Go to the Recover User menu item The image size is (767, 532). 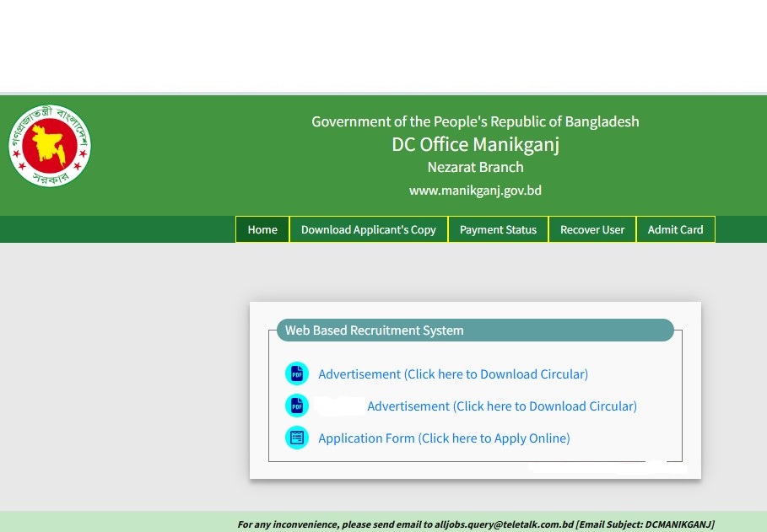click(x=592, y=229)
